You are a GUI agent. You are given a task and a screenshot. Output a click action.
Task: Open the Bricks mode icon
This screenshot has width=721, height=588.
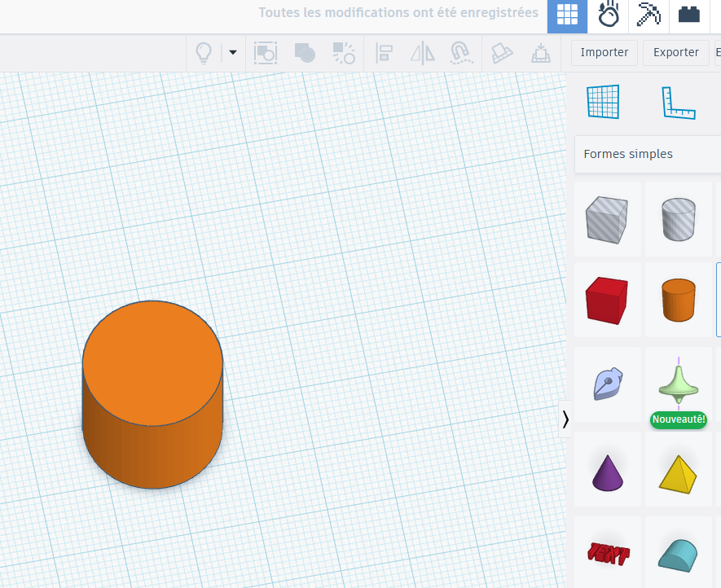pyautogui.click(x=688, y=15)
